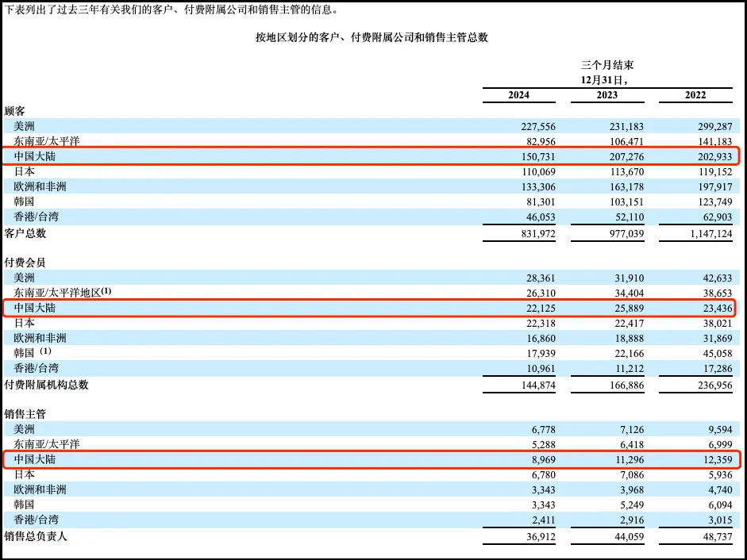
Task: Click value 10,961
Action: click(x=541, y=369)
